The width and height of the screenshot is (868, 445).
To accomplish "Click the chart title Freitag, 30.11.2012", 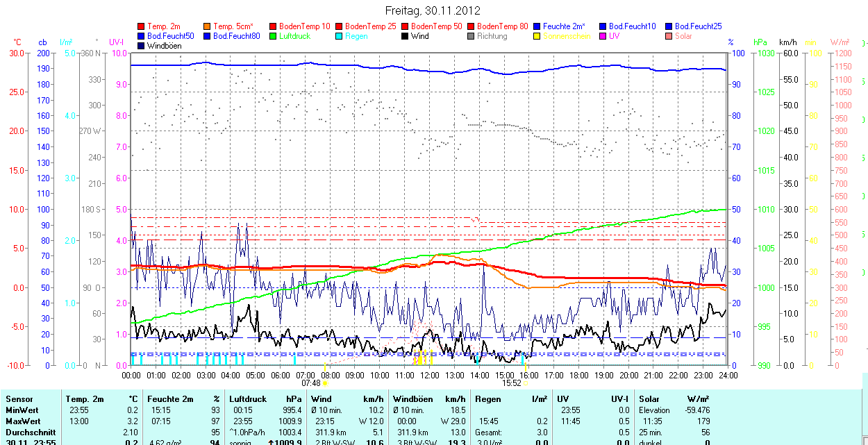I will (433, 10).
